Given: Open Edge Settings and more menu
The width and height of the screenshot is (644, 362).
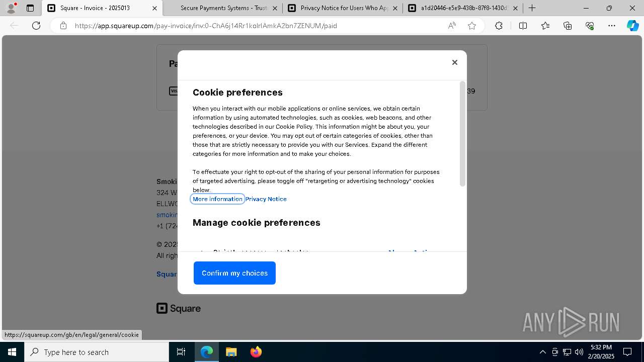Looking at the screenshot, I should 612,26.
